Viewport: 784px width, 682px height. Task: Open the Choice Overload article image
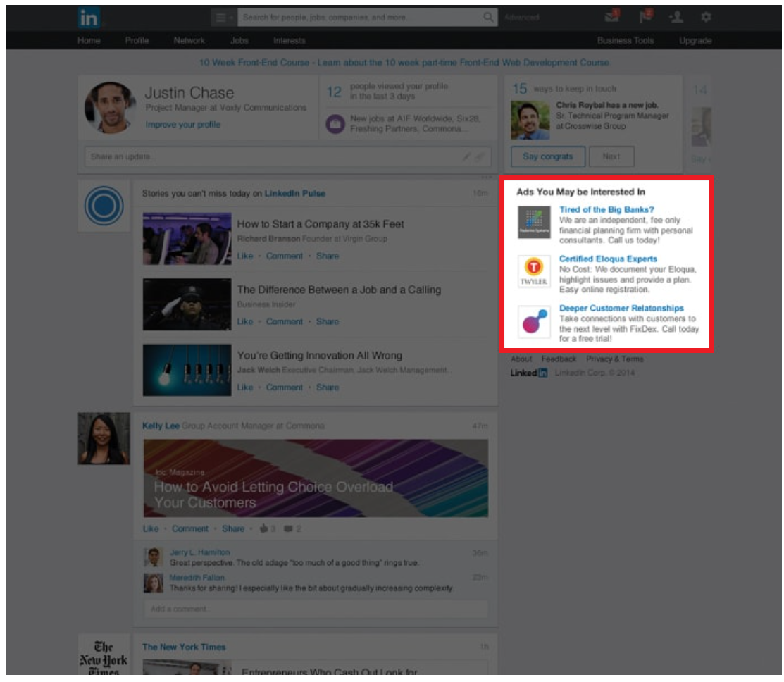coord(316,478)
